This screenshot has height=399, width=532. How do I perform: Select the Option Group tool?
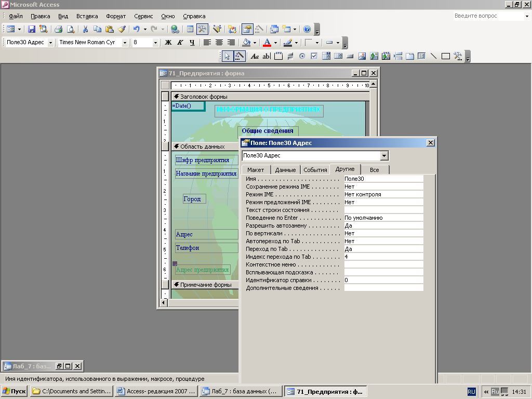(278, 56)
